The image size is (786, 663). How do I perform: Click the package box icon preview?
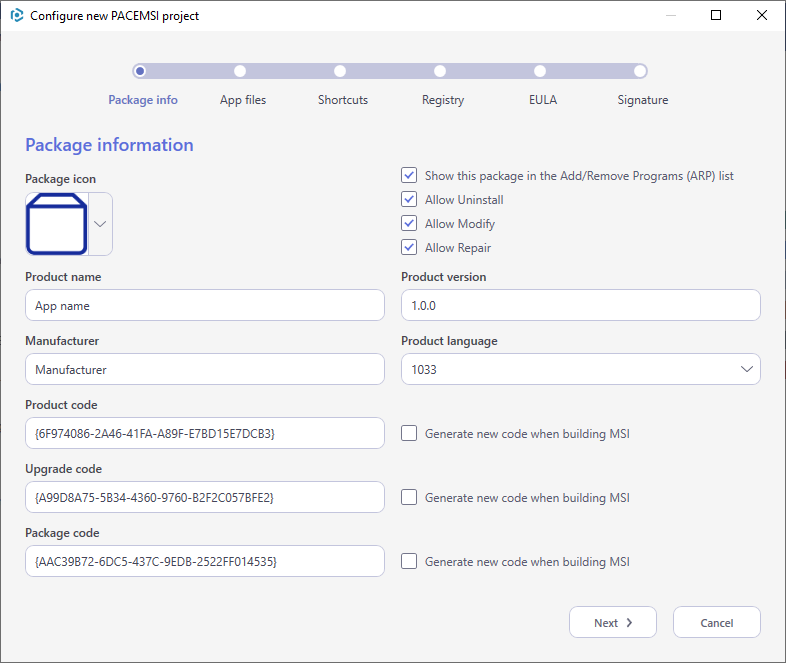click(x=57, y=224)
